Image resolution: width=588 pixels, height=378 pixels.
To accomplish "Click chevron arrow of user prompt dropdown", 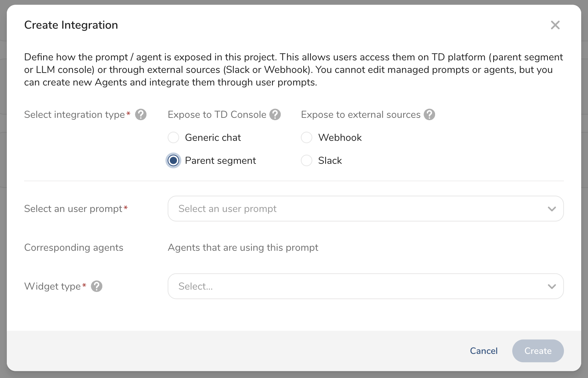I will coord(552,209).
